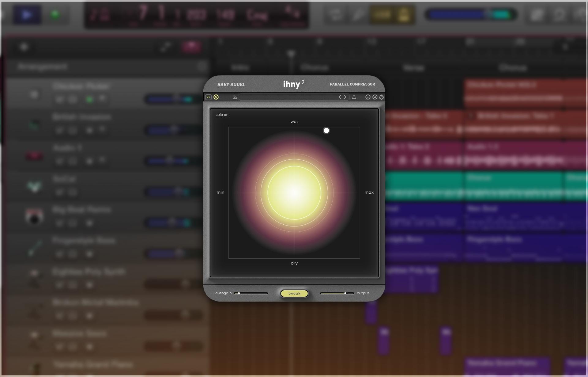The image size is (588, 377).
Task: Click the 'min' label left of pad
Action: coord(221,192)
